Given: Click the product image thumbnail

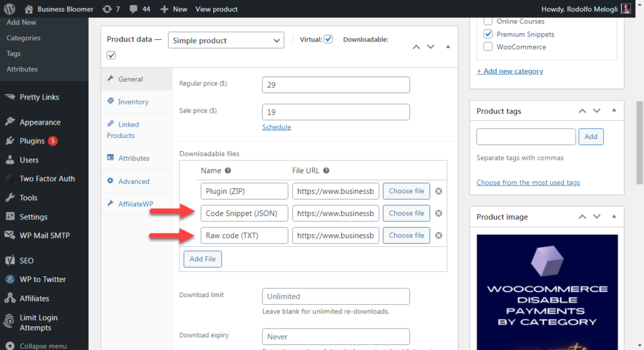Looking at the screenshot, I should tap(547, 292).
